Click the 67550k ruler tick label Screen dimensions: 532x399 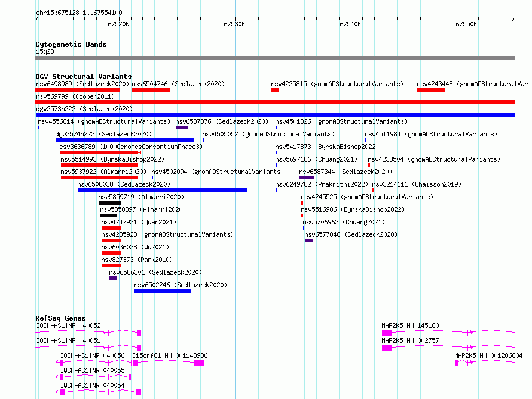pyautogui.click(x=466, y=24)
